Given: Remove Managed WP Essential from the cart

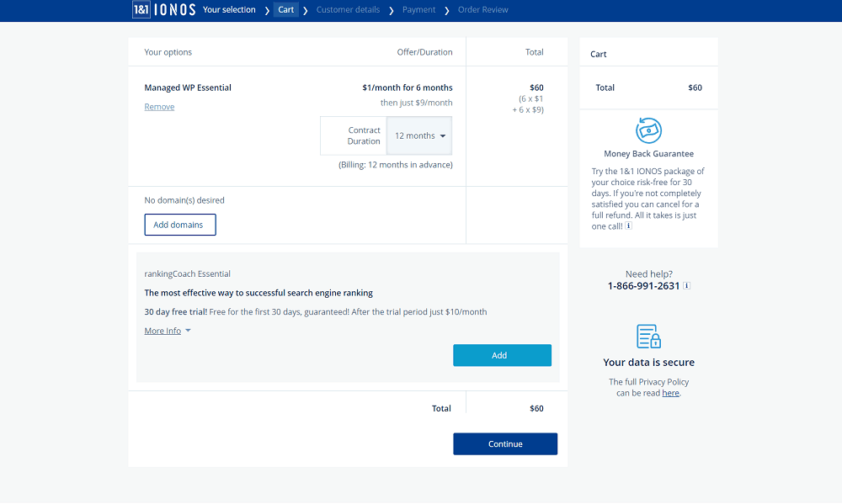Looking at the screenshot, I should (159, 107).
